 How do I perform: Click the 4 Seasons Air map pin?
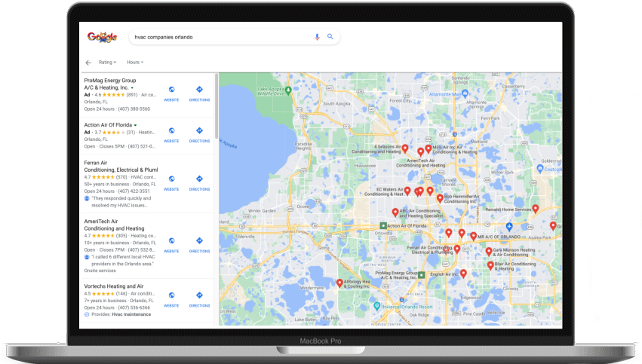(x=405, y=149)
